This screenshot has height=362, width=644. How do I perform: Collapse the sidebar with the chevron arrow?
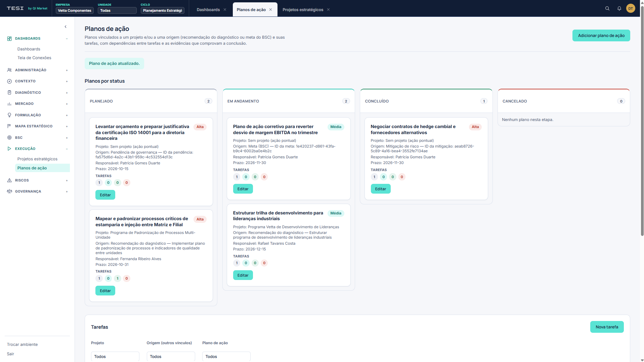(66, 27)
